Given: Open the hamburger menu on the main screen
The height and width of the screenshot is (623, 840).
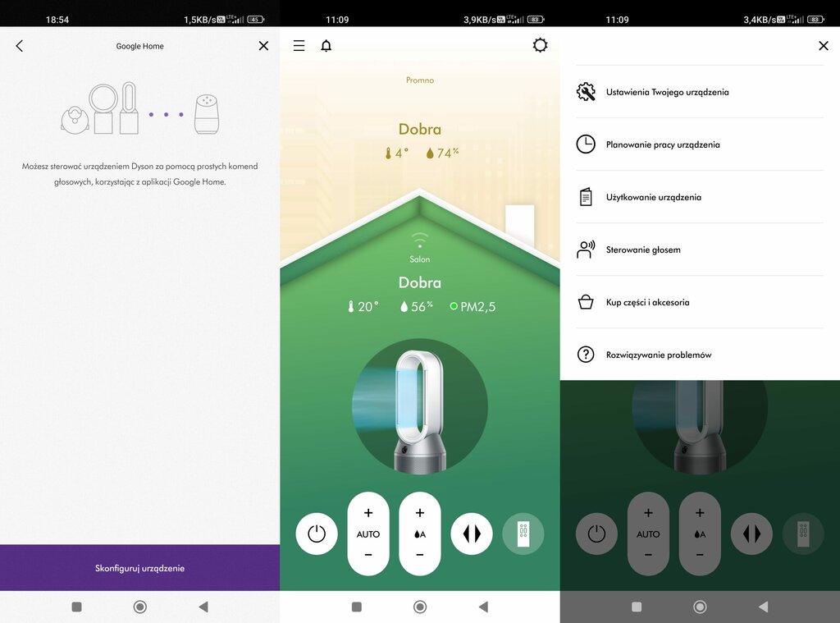Looking at the screenshot, I should (299, 46).
